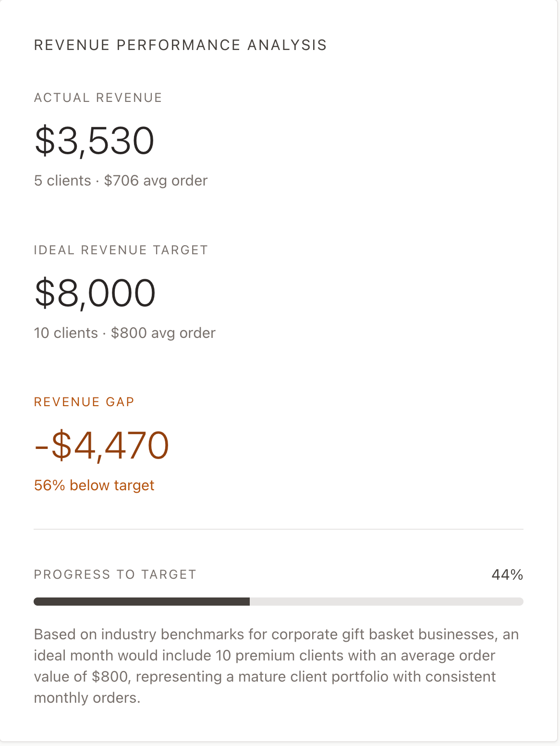Click the Revenue Performance Analysis heading
Viewport: 560px width, 746px height.
pos(180,45)
